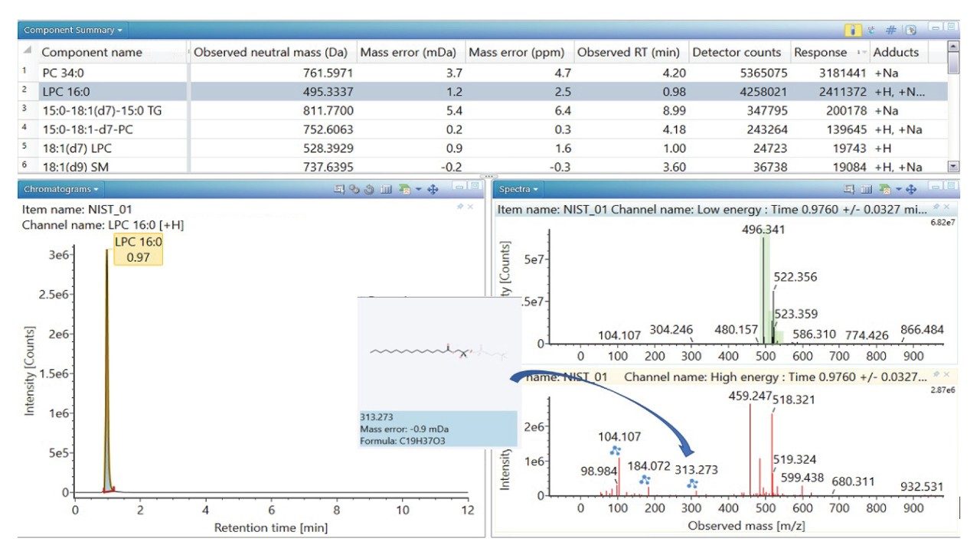Select the 18:1(d9) SM row
The width and height of the screenshot is (980, 558).
point(482,166)
